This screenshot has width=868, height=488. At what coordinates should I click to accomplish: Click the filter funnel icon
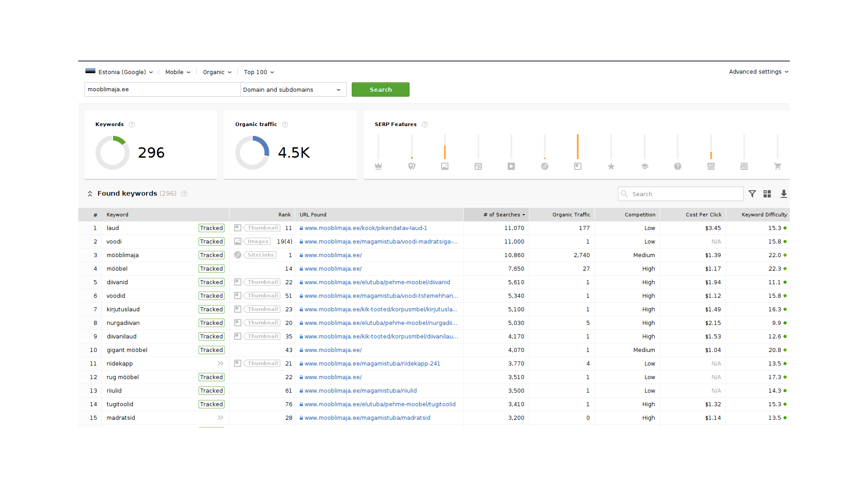(752, 194)
